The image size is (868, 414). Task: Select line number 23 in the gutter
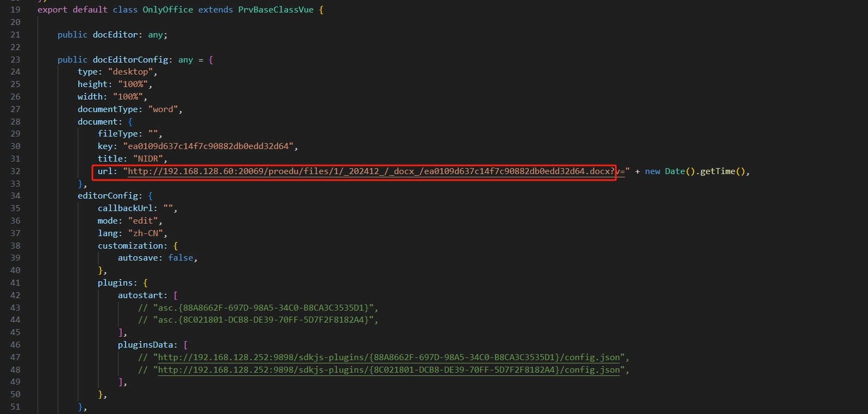(x=15, y=59)
